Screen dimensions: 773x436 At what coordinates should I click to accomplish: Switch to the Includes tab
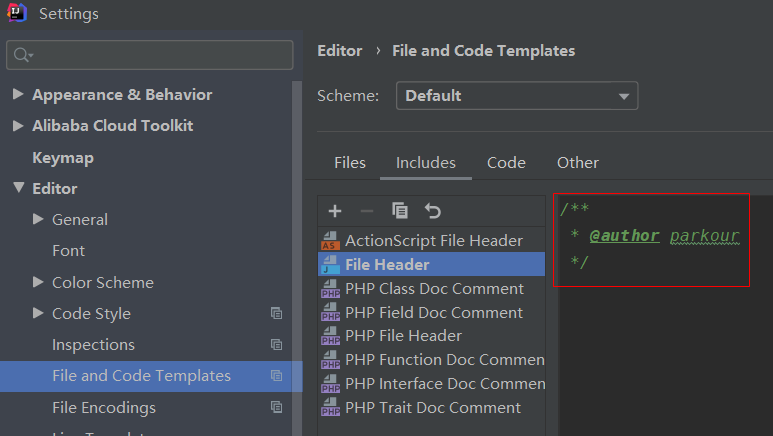coord(425,163)
